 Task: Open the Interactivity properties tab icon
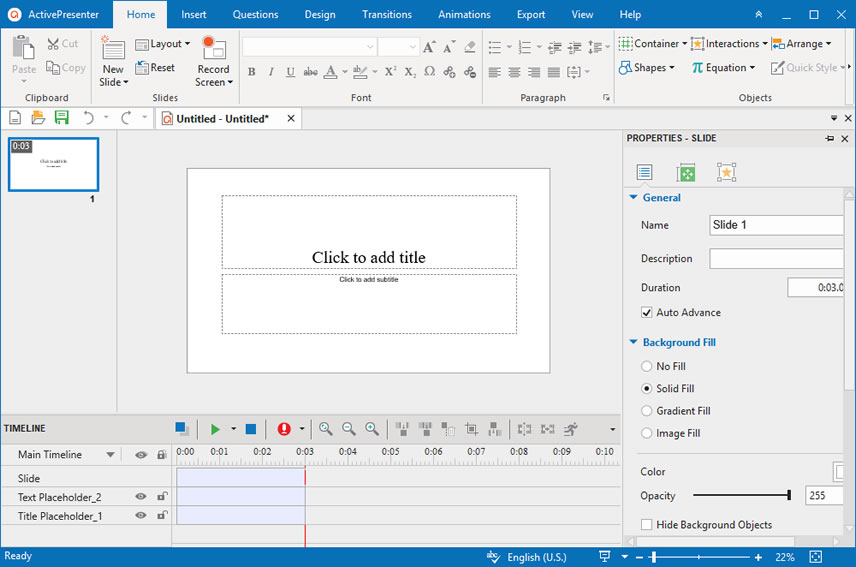pyautogui.click(x=726, y=172)
